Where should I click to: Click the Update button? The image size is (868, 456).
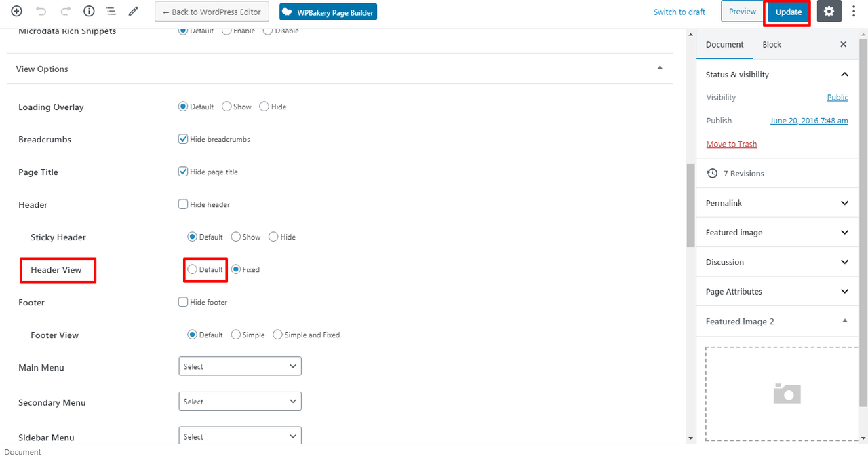(x=788, y=12)
